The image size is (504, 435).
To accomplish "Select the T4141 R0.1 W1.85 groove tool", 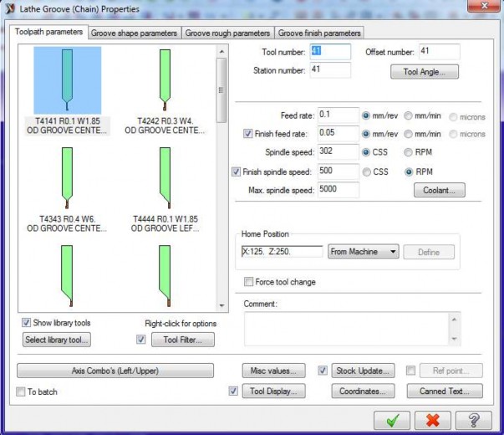I will coord(66,82).
